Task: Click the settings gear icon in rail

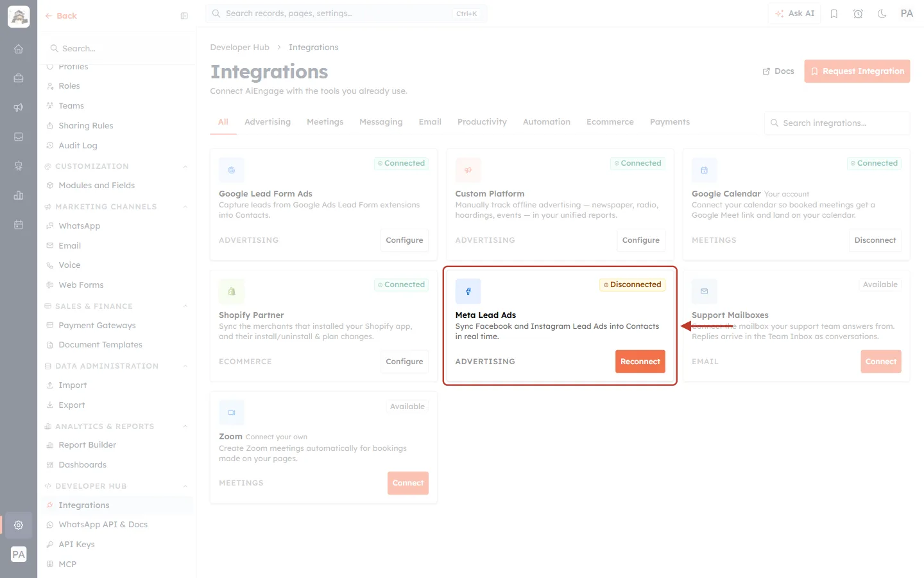Action: (19, 525)
